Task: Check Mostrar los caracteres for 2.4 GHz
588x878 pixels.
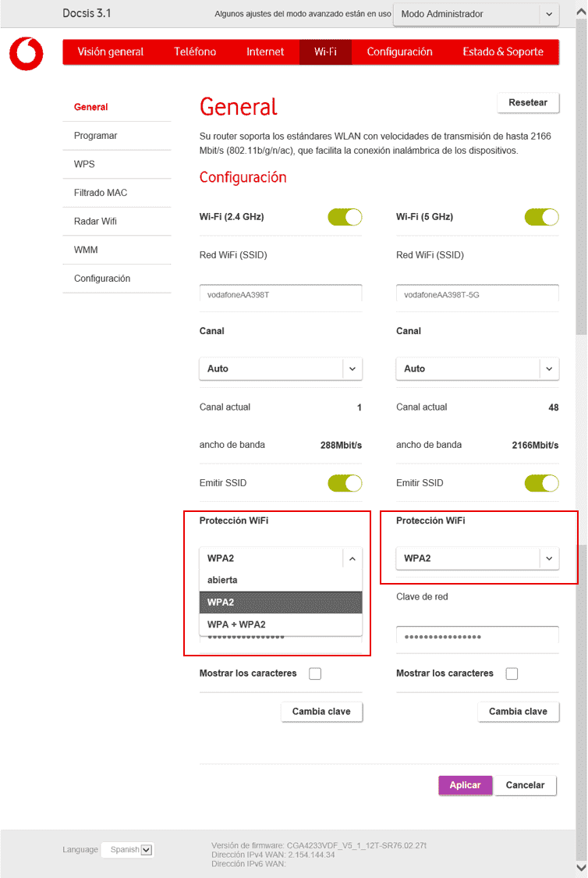Action: (315, 674)
